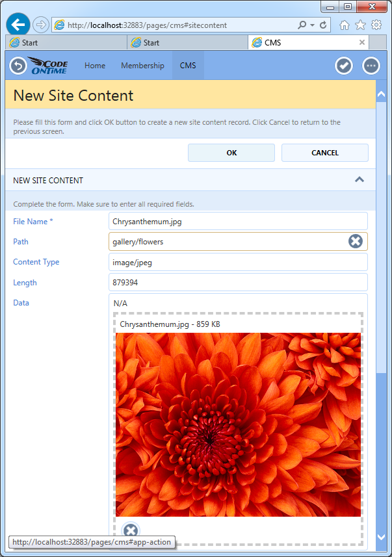
Task: Click the app back circular arrow icon
Action: point(18,66)
